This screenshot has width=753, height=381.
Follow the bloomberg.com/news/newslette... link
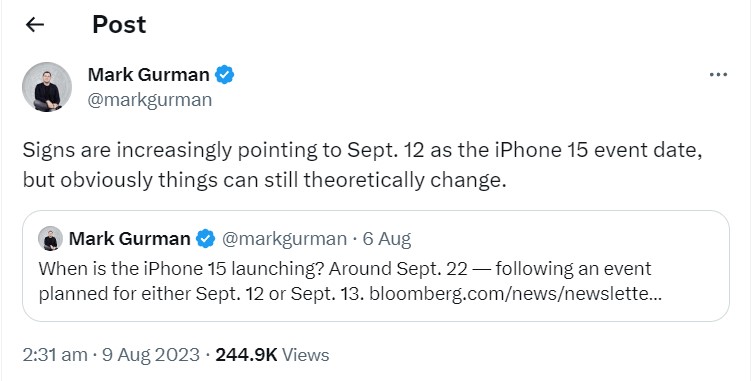click(515, 294)
